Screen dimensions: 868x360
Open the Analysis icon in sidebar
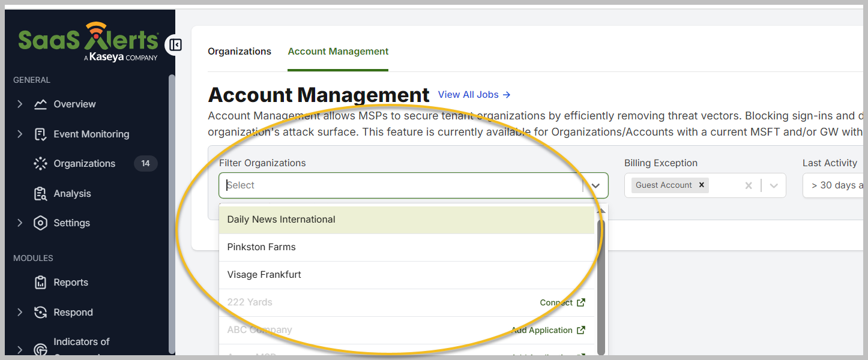coord(40,194)
